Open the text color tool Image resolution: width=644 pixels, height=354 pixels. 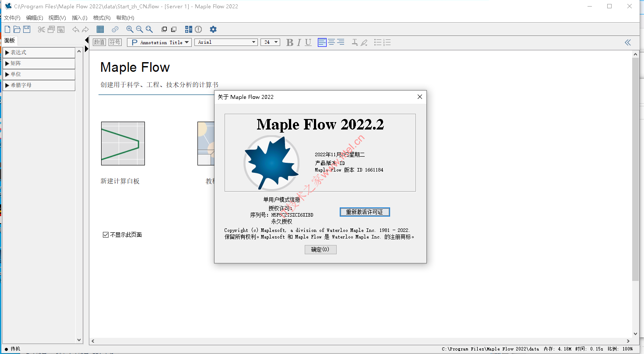click(x=355, y=42)
